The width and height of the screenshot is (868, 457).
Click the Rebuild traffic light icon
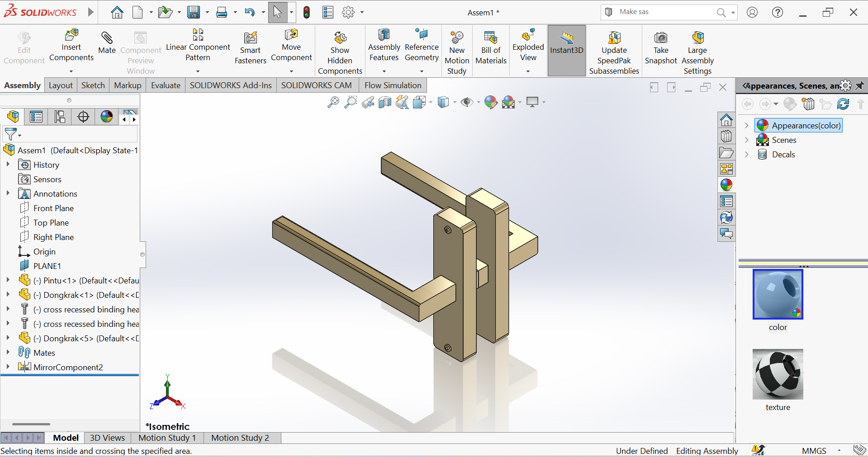(x=307, y=12)
